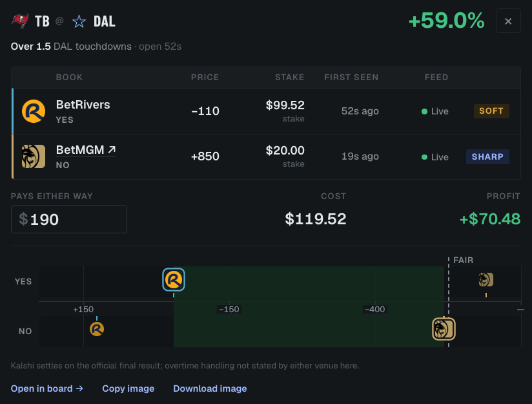Click the Pays Either Way amount field
Viewport: 532px width, 404px height.
click(69, 219)
